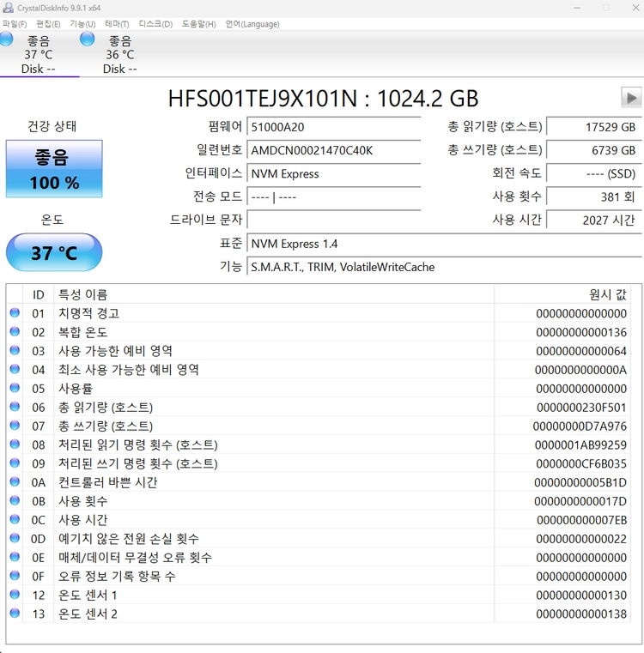The width and height of the screenshot is (644, 653).
Task: Click the blue status orb of the 36 °C disk
Action: [x=87, y=39]
